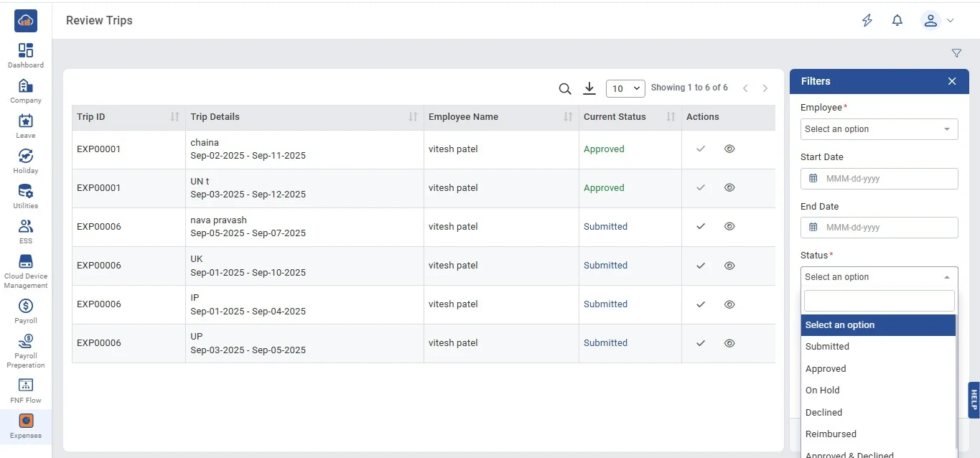Go to Dashboard from the sidebar
Image resolution: width=980 pixels, height=458 pixels.
click(26, 55)
